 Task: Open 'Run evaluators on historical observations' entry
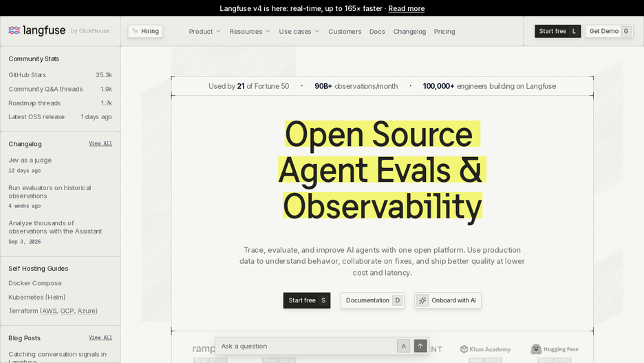pyautogui.click(x=50, y=192)
